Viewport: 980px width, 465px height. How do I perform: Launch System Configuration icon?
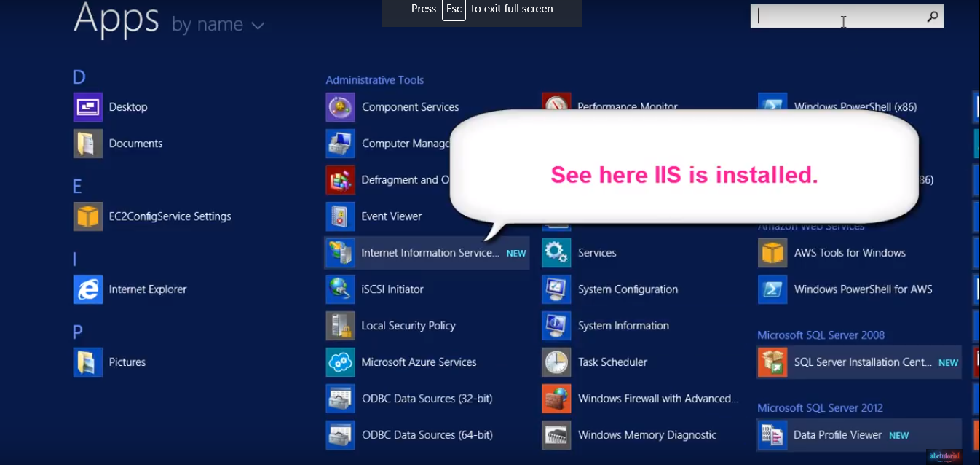tap(557, 289)
